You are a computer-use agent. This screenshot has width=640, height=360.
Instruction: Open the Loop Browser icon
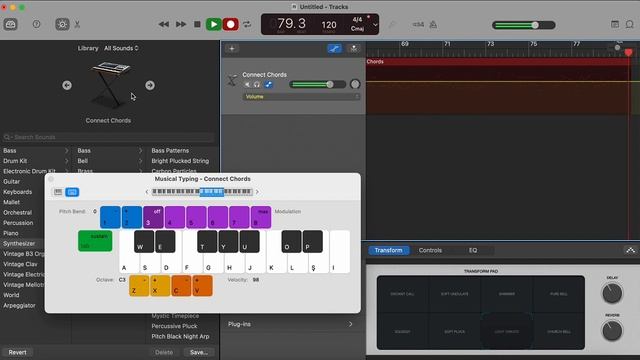[630, 24]
